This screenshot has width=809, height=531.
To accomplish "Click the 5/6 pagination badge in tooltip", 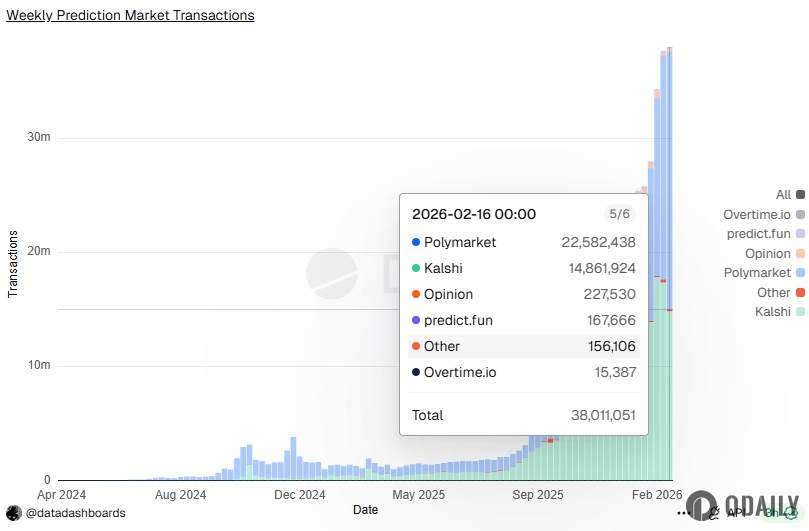I will pyautogui.click(x=619, y=214).
